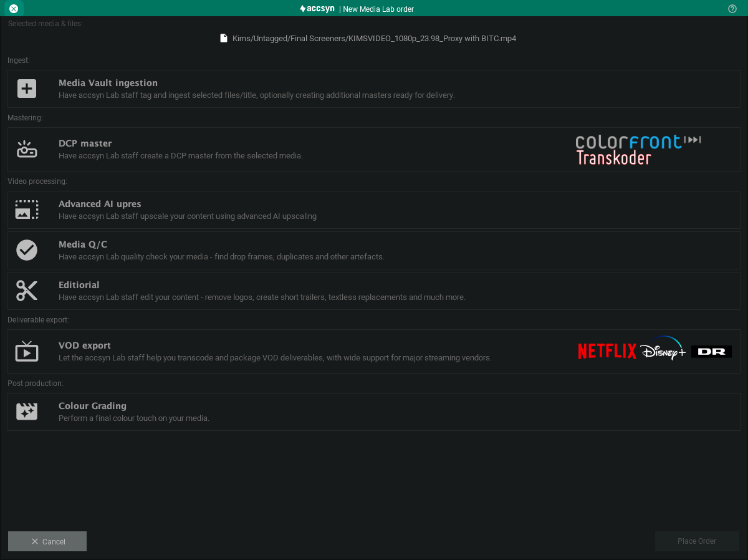The width and height of the screenshot is (748, 560).
Task: Select the Colour Grading title
Action: 92,406
